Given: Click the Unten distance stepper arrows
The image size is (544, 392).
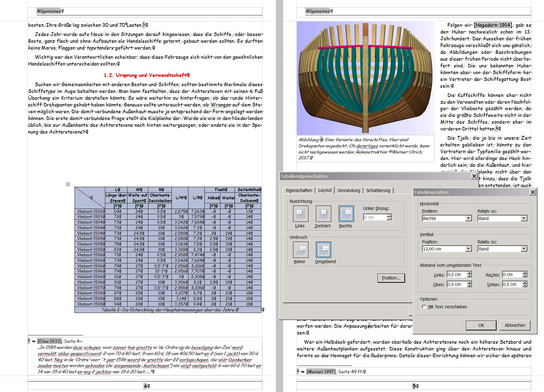Looking at the screenshot, I should point(525,284).
